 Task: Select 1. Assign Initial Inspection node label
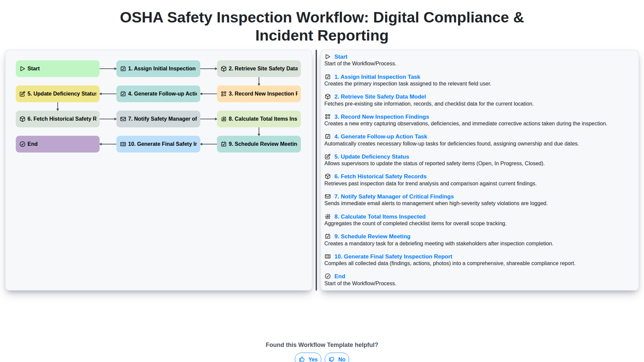coord(162,69)
